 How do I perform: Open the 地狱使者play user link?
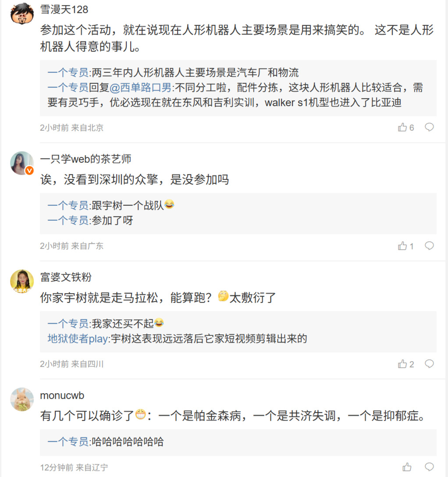tap(78, 338)
